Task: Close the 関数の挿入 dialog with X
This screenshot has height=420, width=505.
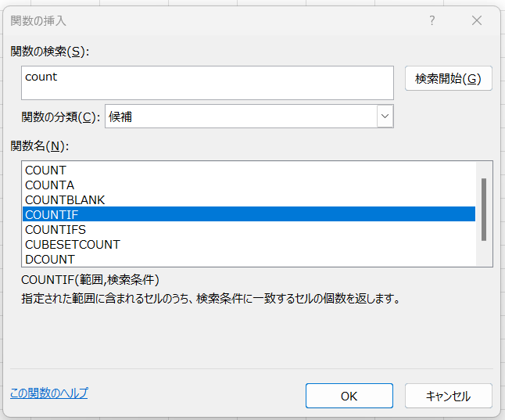Action: [477, 21]
